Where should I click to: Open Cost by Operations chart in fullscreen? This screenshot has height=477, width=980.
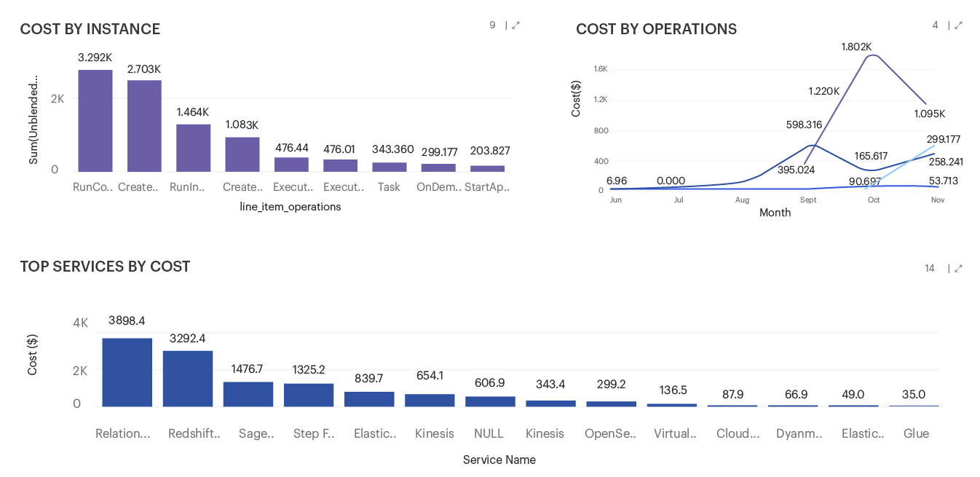(958, 25)
